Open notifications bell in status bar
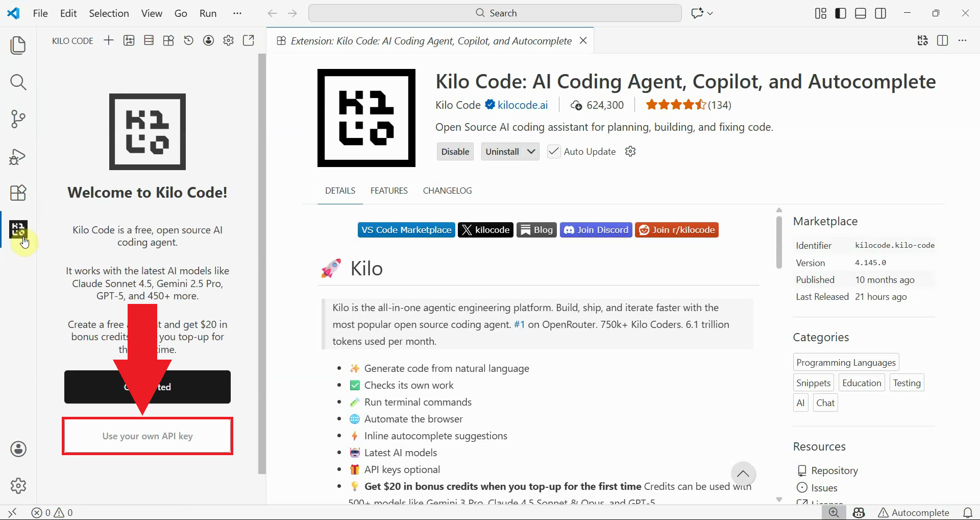This screenshot has width=980, height=520. [968, 512]
